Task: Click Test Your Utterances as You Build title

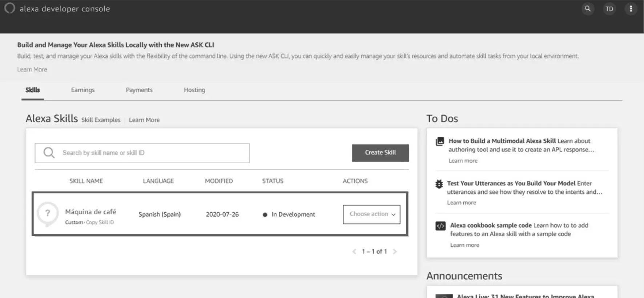Action: [511, 184]
